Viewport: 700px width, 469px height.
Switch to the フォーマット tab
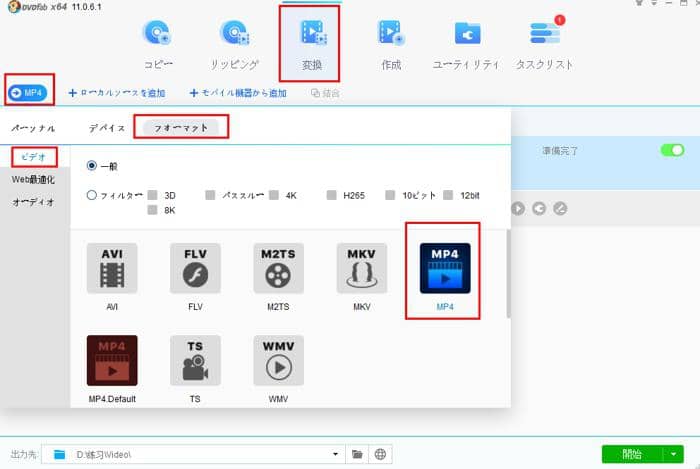coord(181,128)
